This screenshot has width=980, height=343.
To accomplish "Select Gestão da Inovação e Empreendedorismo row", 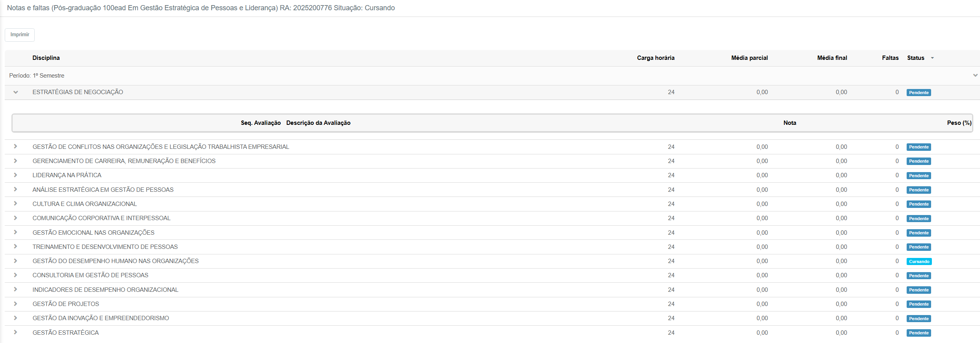I will click(101, 318).
